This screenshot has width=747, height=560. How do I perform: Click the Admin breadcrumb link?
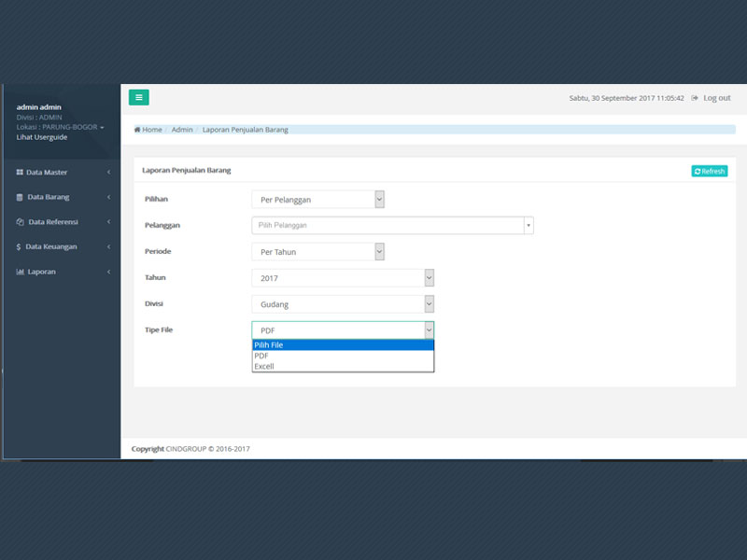click(182, 130)
